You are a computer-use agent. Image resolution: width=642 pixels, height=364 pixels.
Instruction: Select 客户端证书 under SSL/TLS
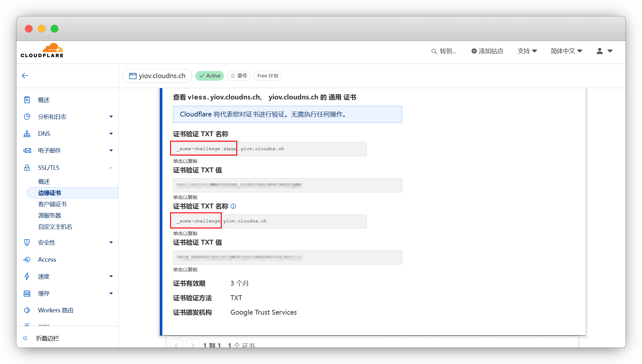pos(52,204)
